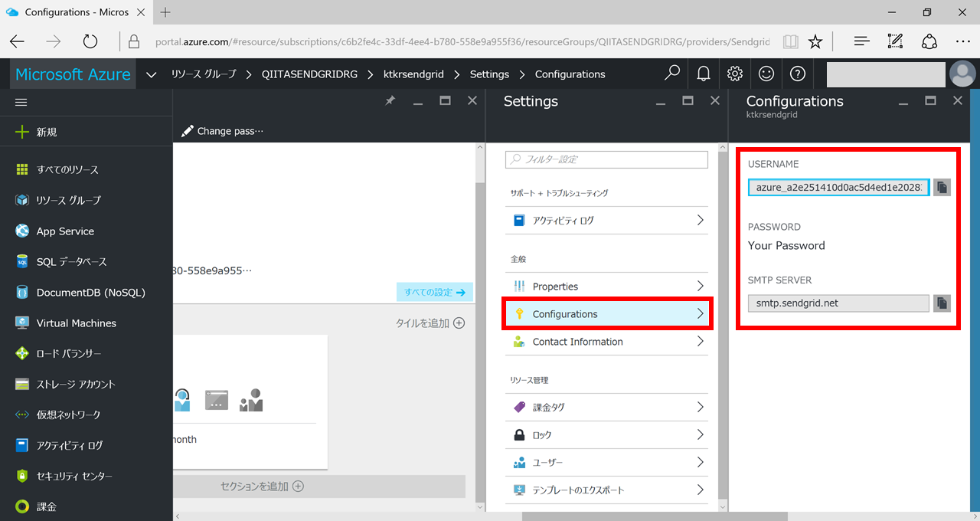
Task: Expand the Microsoft Azure breadcrumb dropdown chevron
Action: point(151,74)
